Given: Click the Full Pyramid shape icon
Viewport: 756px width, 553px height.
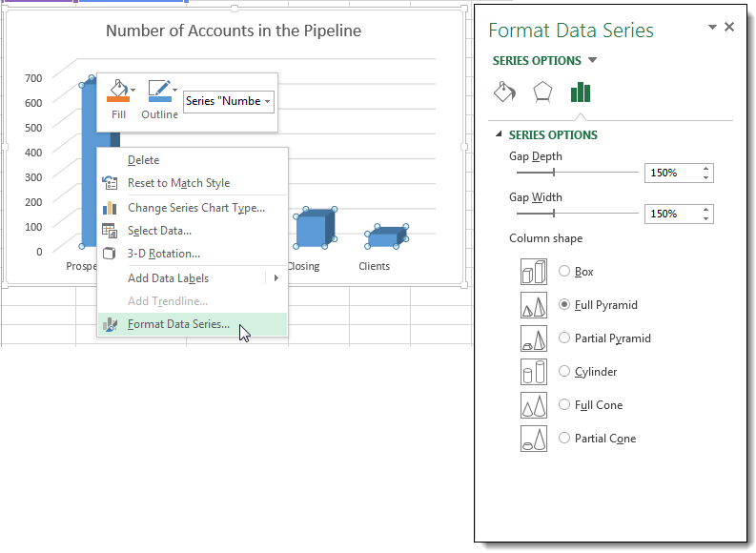Looking at the screenshot, I should [534, 305].
